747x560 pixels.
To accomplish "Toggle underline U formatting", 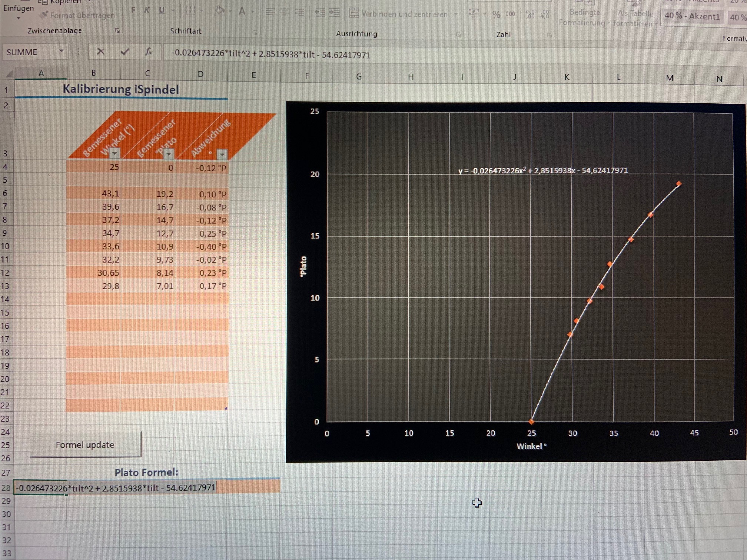I will (162, 10).
